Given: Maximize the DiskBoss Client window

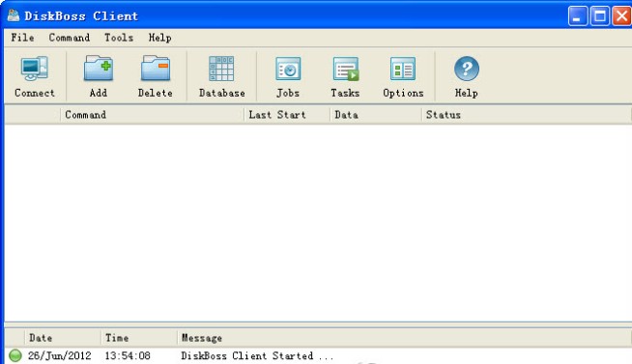Looking at the screenshot, I should pos(600,16).
